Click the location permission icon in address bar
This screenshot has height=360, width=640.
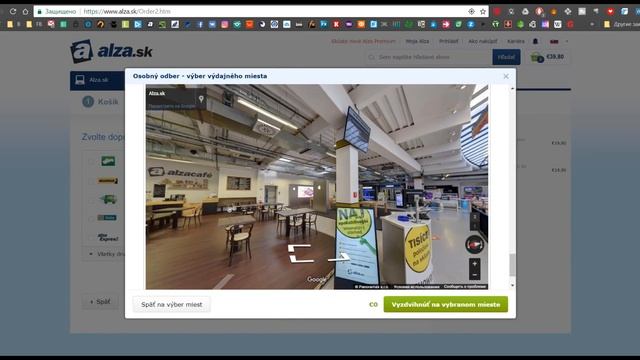[x=471, y=11]
